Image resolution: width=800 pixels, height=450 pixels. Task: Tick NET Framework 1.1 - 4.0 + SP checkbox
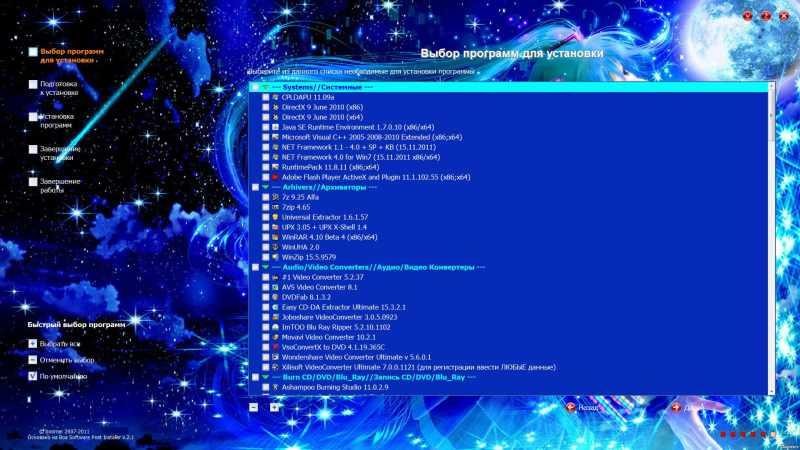[265, 147]
